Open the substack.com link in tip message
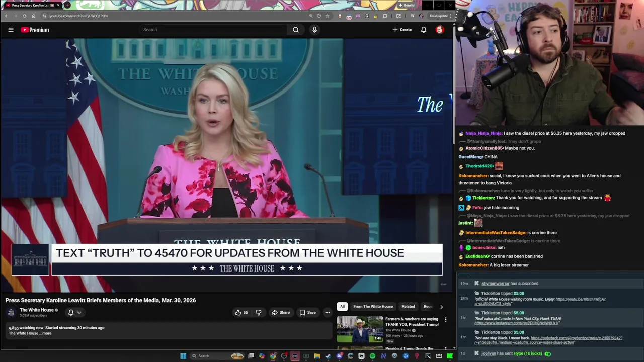 click(577, 338)
